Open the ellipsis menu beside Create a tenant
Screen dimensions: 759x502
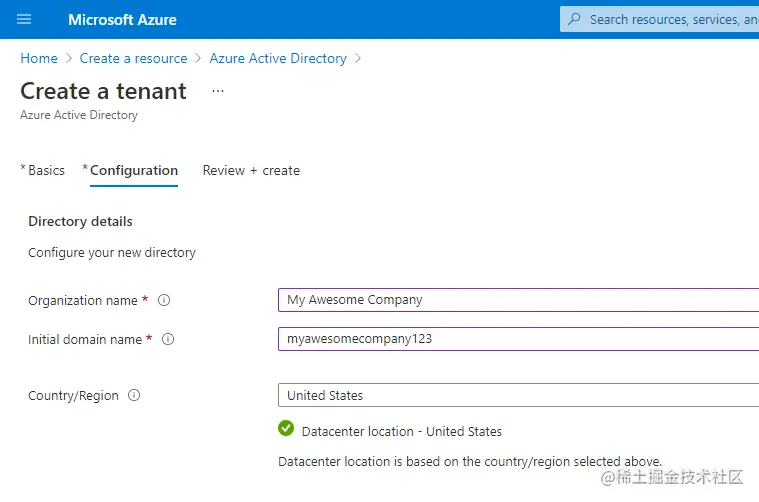click(218, 91)
